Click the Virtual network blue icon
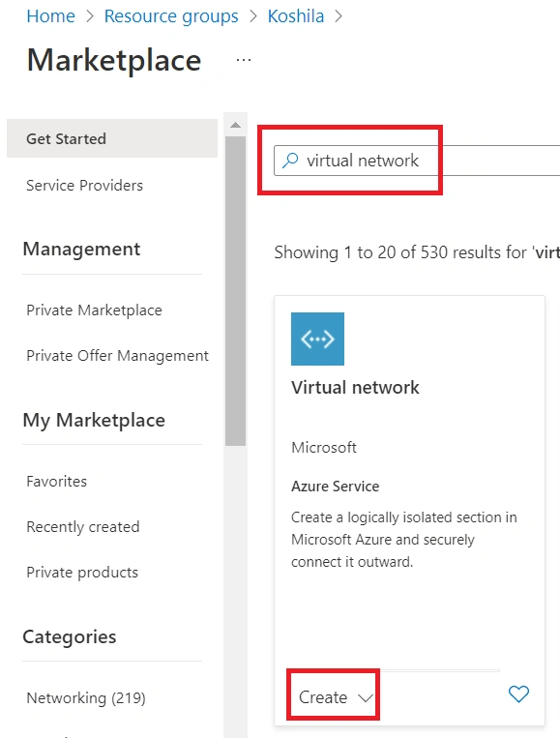Screen dimensions: 560x738 tap(317, 339)
